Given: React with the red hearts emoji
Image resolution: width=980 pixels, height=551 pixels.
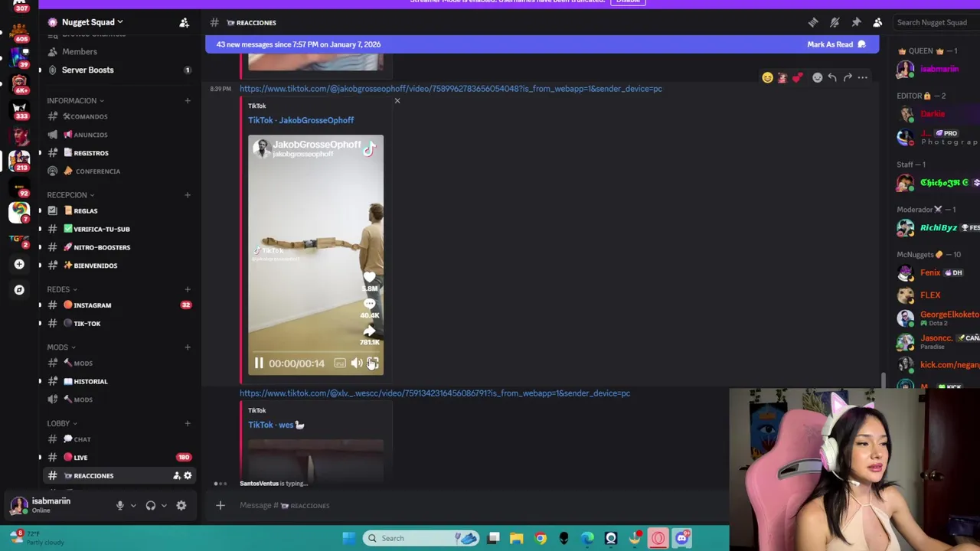Looking at the screenshot, I should 797,77.
